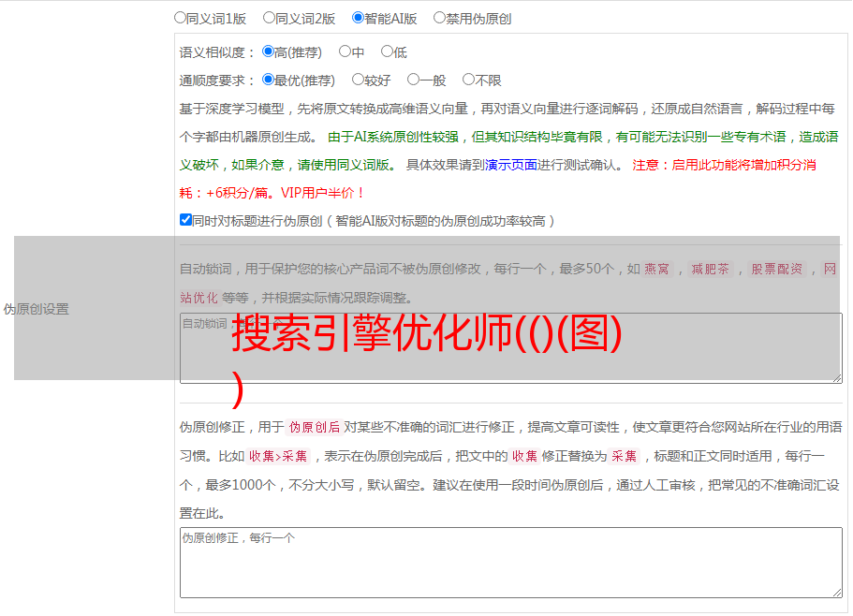853x616 pixels.
Task: Click the 收集>采集 example tag
Action: pyautogui.click(x=278, y=456)
